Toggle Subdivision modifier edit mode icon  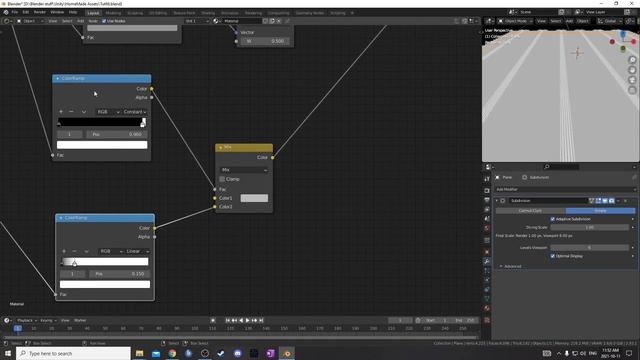tap(598, 201)
